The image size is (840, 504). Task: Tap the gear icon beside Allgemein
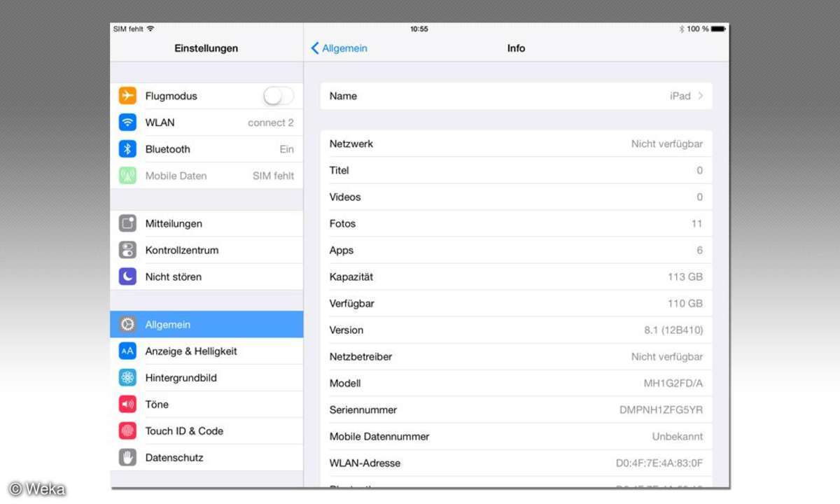pyautogui.click(x=127, y=324)
